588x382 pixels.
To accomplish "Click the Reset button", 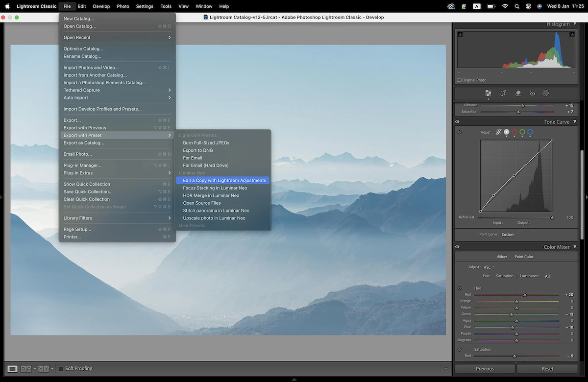I will pyautogui.click(x=547, y=368).
